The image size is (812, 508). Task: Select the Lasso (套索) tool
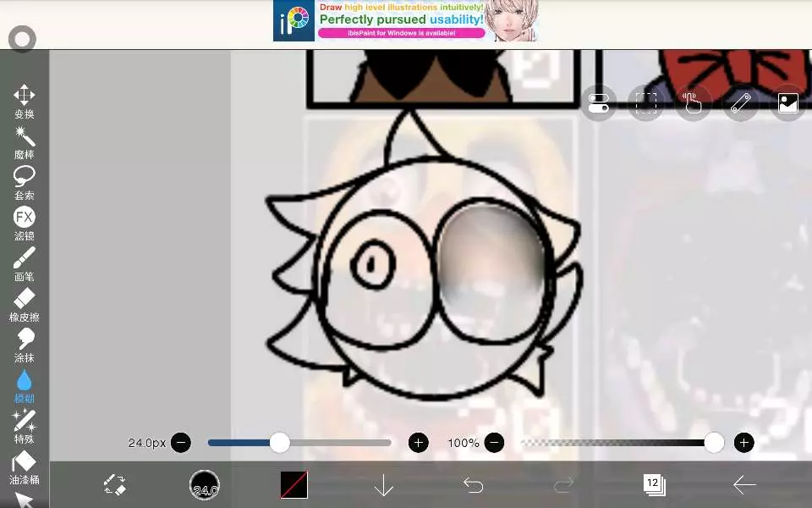pos(24,181)
